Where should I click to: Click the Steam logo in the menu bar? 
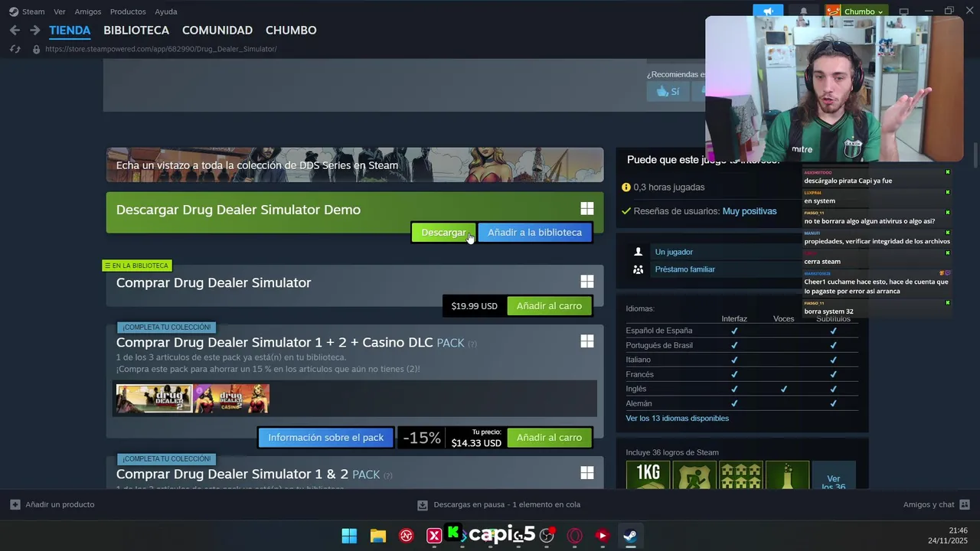[x=14, y=11]
